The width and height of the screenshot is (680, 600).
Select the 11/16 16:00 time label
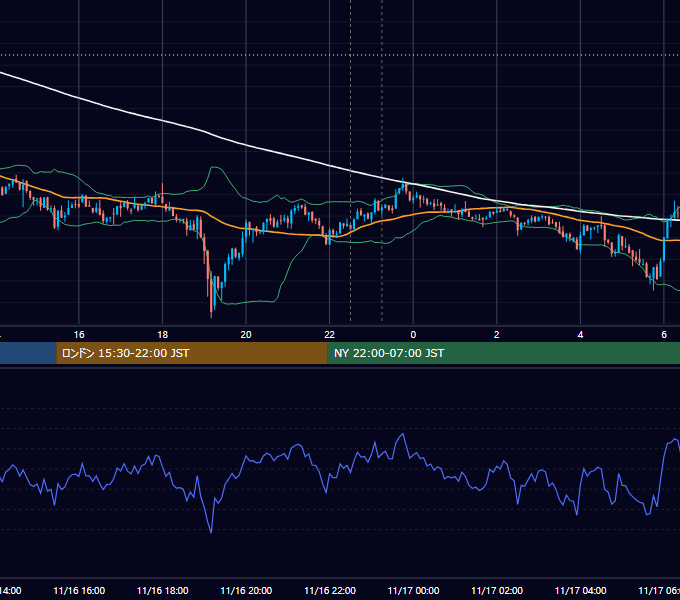(x=79, y=590)
